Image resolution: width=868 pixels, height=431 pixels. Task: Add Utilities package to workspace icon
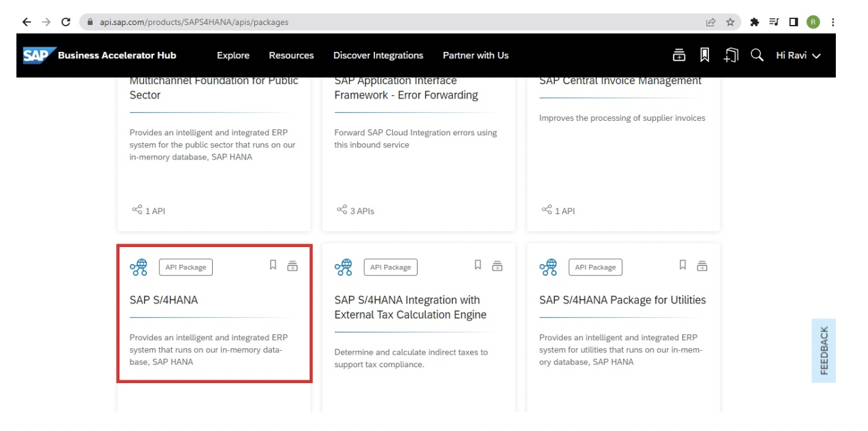tap(703, 266)
